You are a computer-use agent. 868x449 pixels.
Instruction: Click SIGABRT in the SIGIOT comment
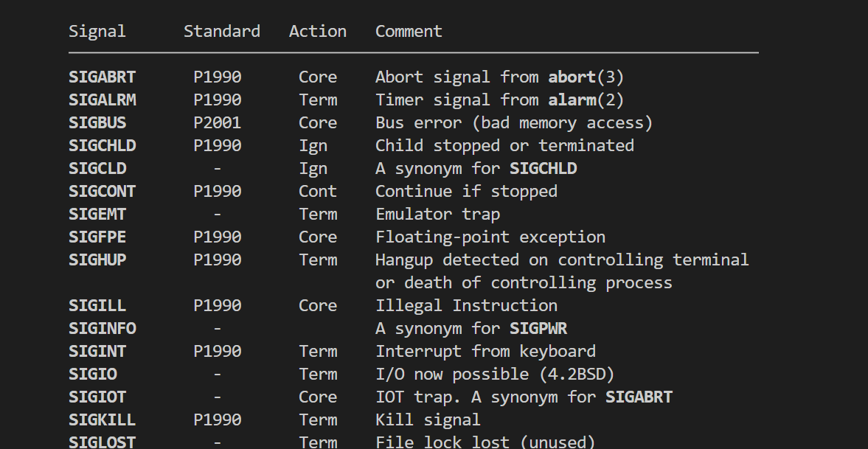pos(639,397)
